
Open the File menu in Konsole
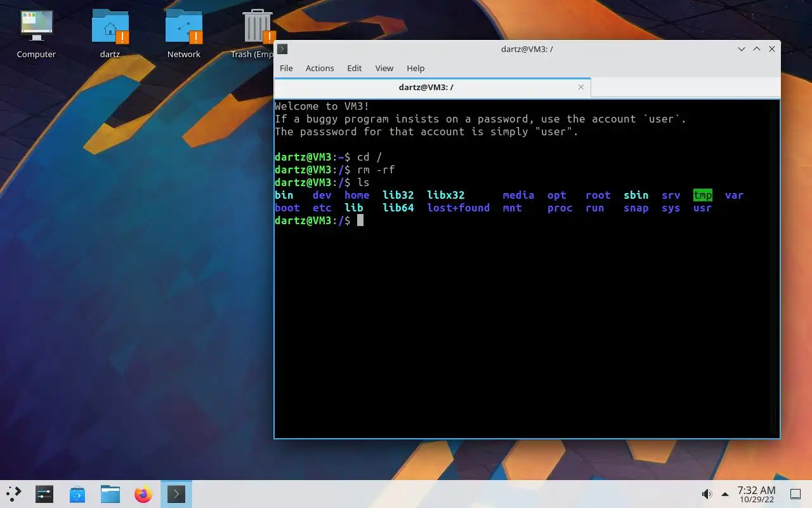286,68
